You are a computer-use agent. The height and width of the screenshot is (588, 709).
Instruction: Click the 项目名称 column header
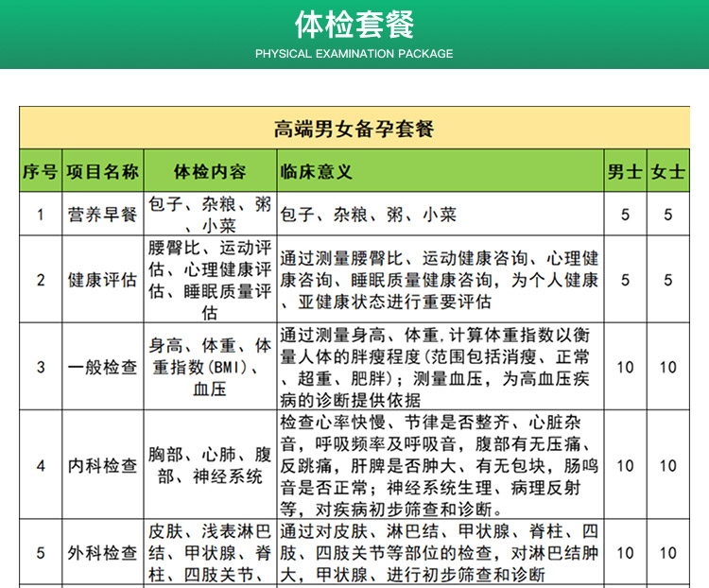[102, 172]
